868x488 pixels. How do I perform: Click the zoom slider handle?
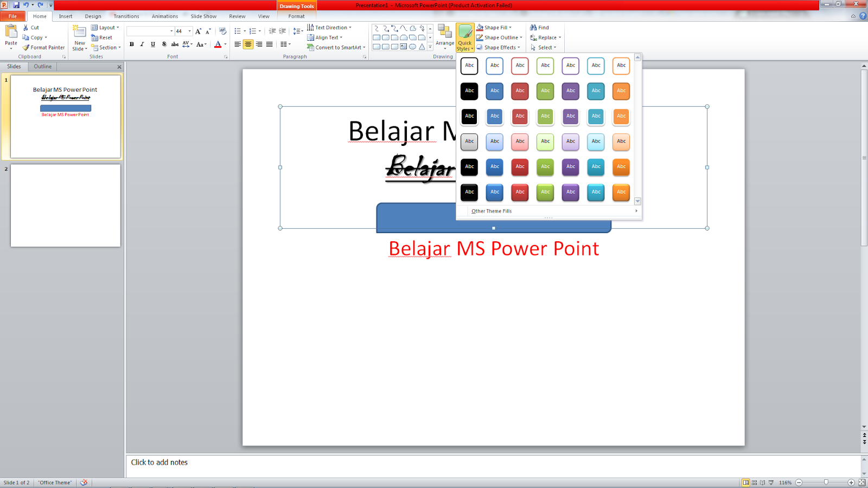826,483
